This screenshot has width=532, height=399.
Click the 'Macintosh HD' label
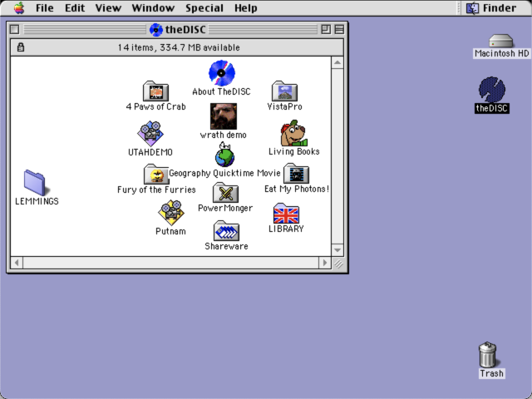click(501, 53)
